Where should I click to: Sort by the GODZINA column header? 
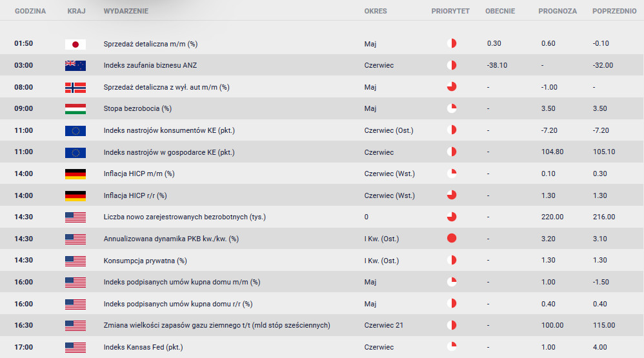(30, 11)
